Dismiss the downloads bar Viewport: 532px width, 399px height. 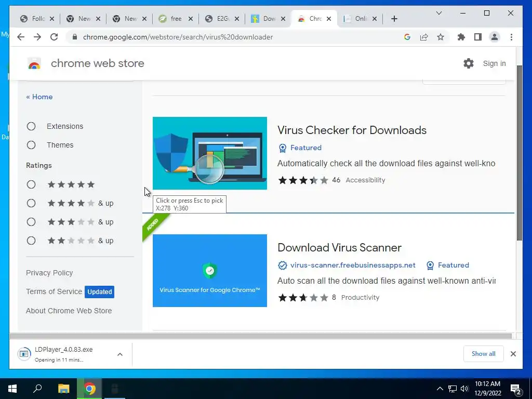pyautogui.click(x=513, y=354)
